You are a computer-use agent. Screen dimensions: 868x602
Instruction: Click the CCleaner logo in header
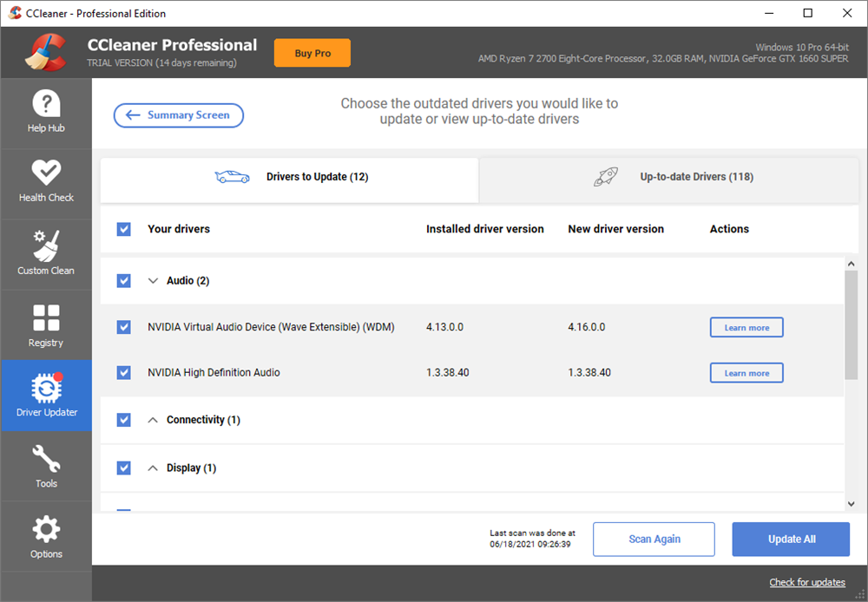tap(45, 53)
